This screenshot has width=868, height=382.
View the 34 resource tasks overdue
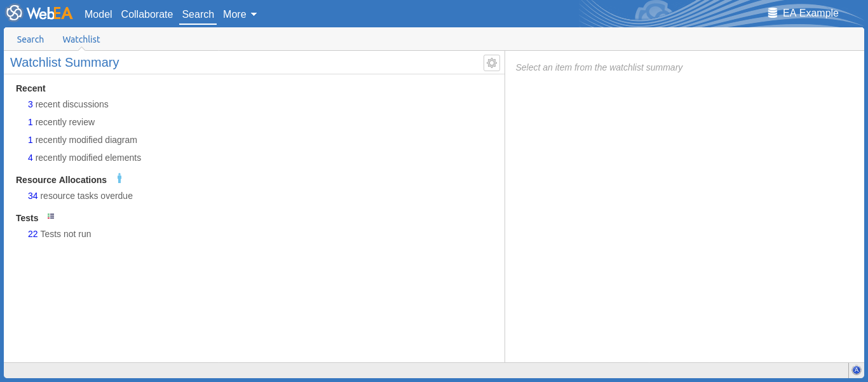pyautogui.click(x=80, y=196)
